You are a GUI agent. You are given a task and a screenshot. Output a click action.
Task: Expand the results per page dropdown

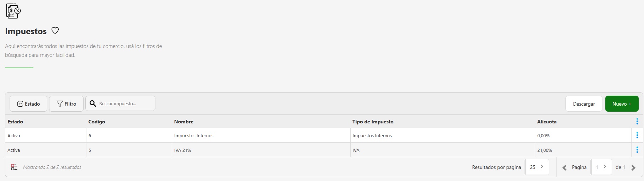pos(537,167)
